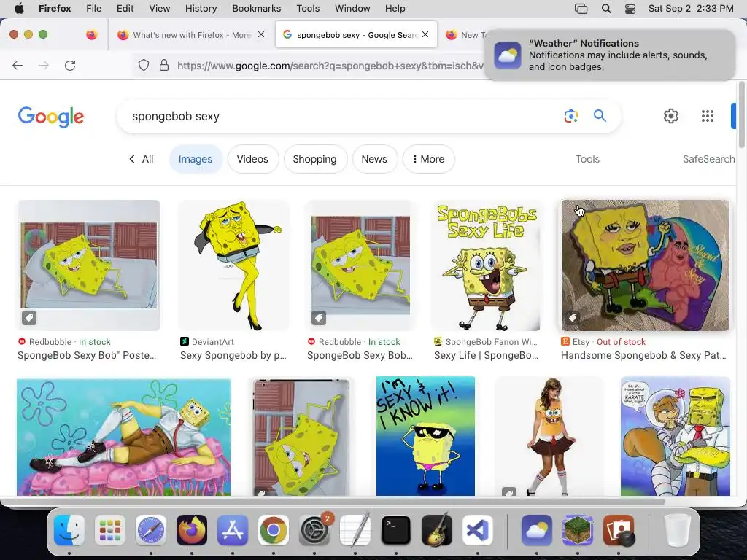Click the Search by image camera icon

coord(570,116)
